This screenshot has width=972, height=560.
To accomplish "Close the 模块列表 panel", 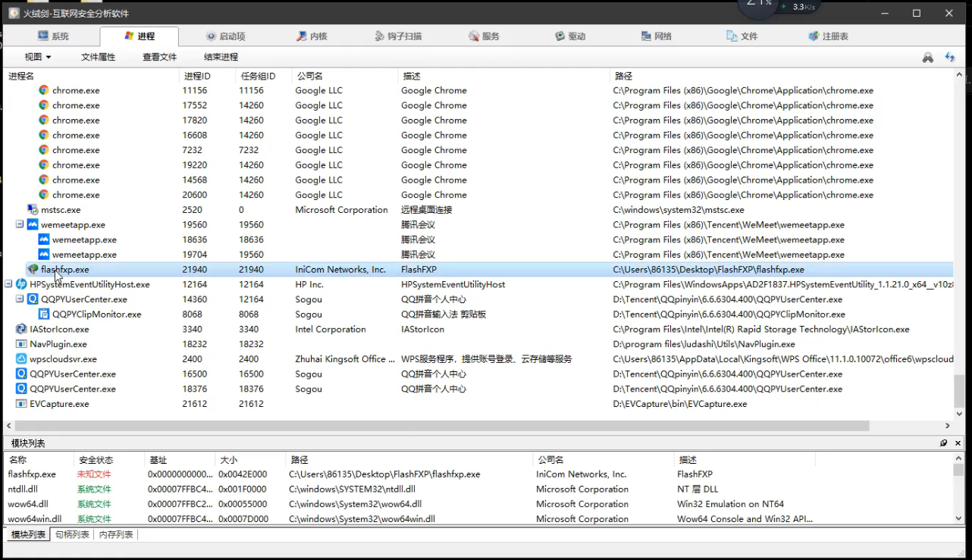I will [x=958, y=443].
